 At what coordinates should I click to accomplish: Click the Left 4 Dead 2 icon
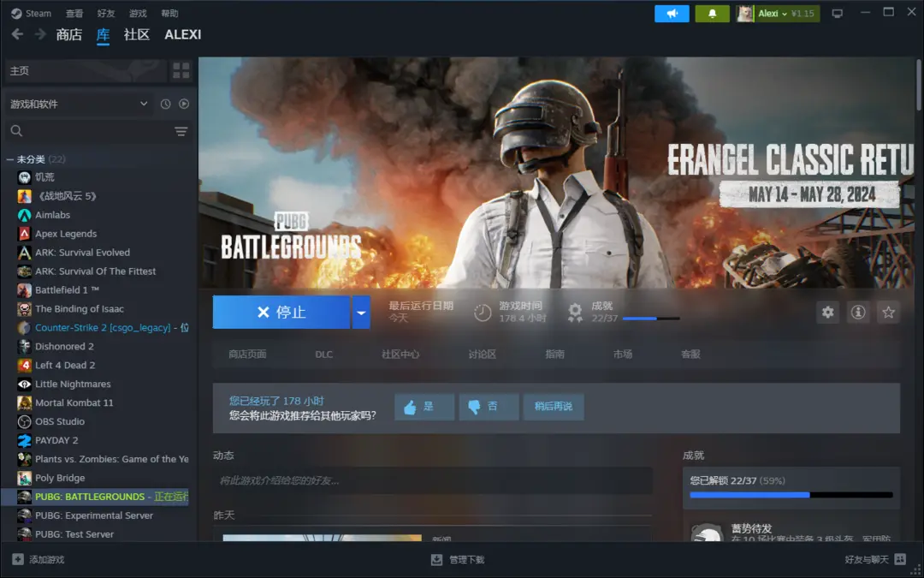(24, 365)
